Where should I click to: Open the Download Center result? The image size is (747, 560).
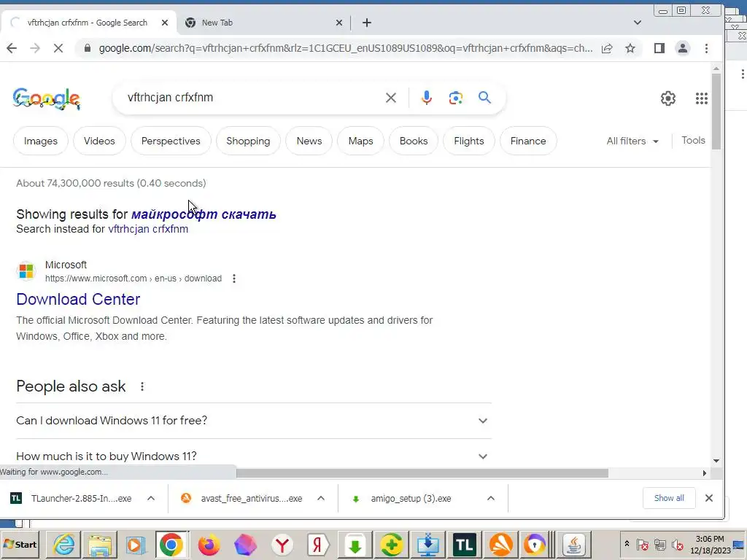(x=78, y=299)
